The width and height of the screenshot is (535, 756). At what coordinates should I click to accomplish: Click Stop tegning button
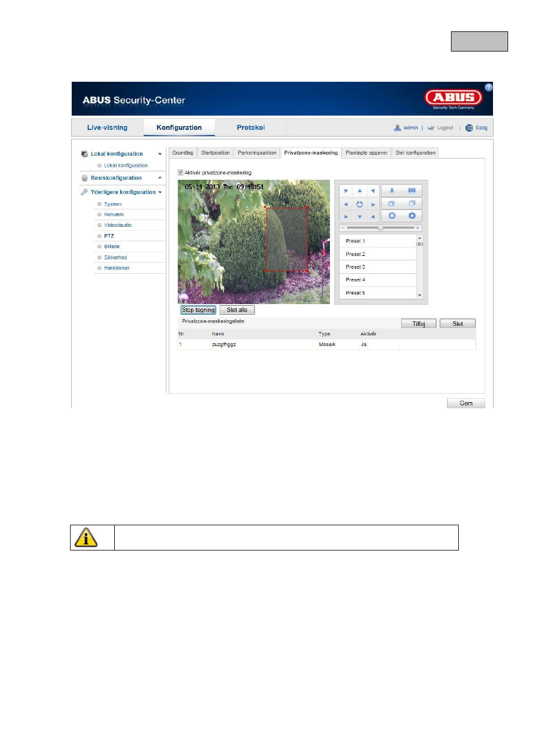coord(198,310)
